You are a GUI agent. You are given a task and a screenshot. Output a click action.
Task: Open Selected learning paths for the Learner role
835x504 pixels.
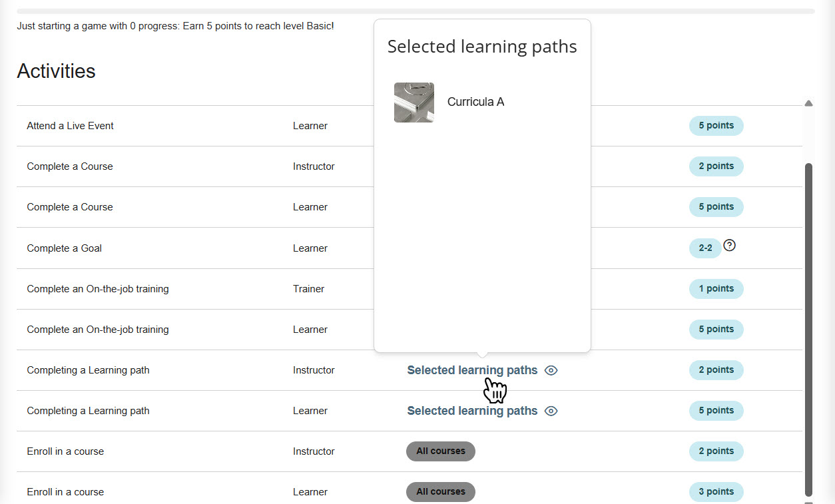472,411
